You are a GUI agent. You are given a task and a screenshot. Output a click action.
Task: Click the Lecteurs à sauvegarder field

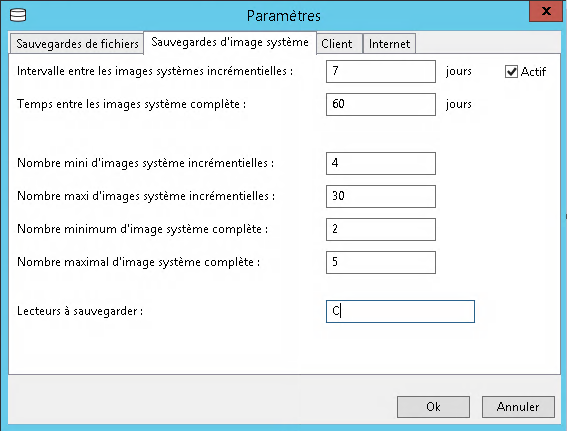[x=400, y=311]
